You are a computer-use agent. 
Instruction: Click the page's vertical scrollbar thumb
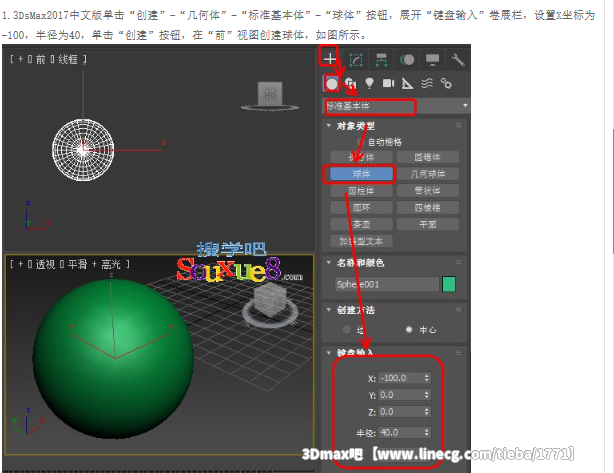pos(612,191)
